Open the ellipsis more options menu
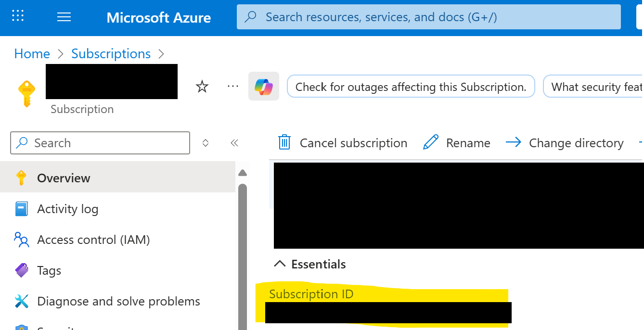The width and height of the screenshot is (644, 330). [x=232, y=86]
